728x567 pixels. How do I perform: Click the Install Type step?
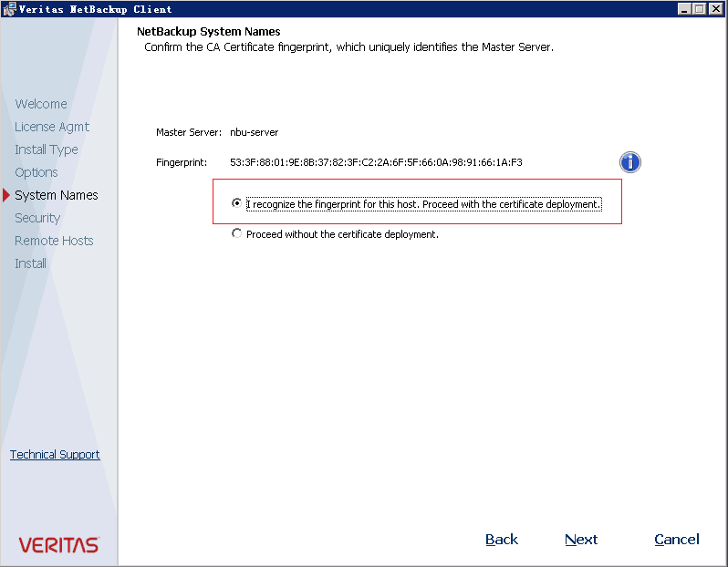click(x=47, y=149)
